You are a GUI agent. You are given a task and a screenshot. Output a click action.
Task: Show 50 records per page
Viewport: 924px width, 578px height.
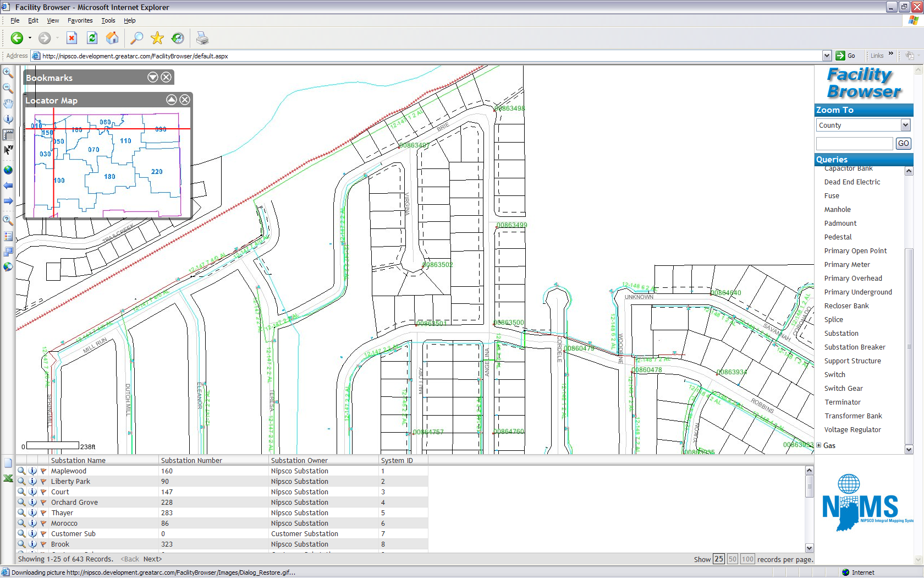pos(732,559)
